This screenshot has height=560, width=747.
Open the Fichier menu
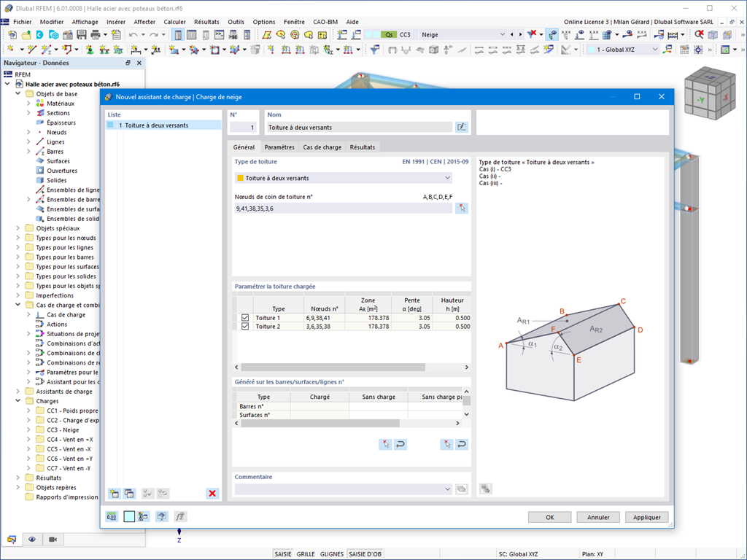pos(23,22)
